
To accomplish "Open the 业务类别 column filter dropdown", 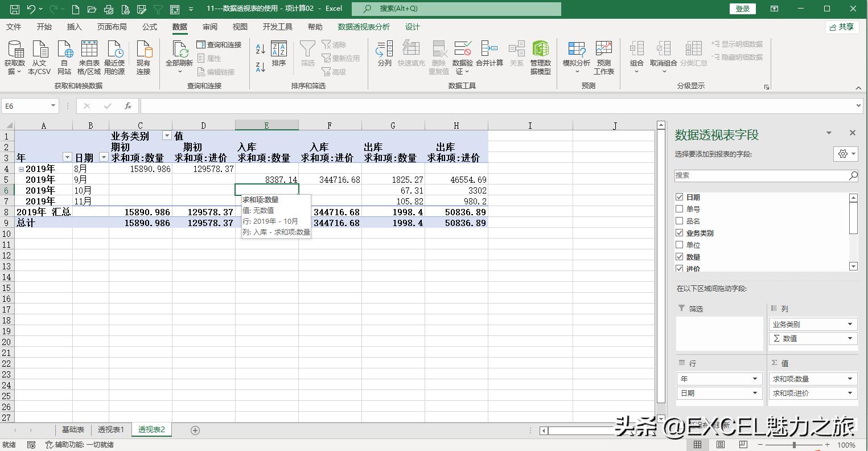I will pos(167,136).
